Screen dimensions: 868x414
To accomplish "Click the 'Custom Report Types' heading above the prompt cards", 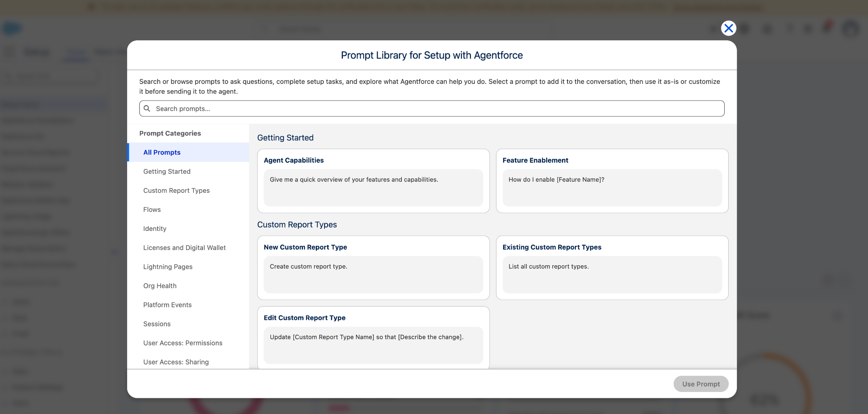I will pyautogui.click(x=297, y=225).
